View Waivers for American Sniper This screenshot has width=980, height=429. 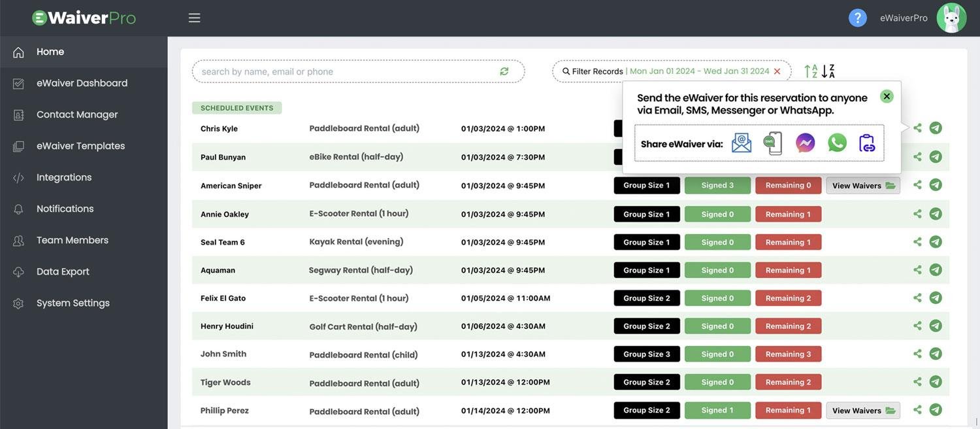862,186
